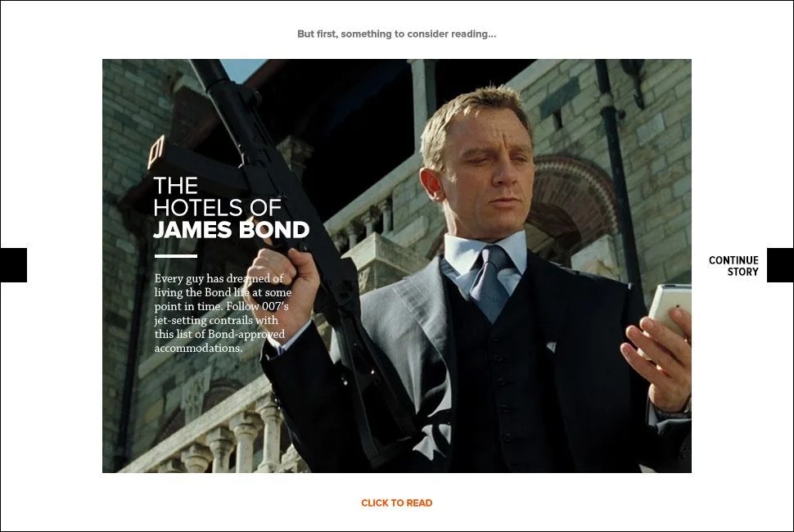794x532 pixels.
Task: Click the HOTELS OF line of the headline
Action: pos(217,208)
